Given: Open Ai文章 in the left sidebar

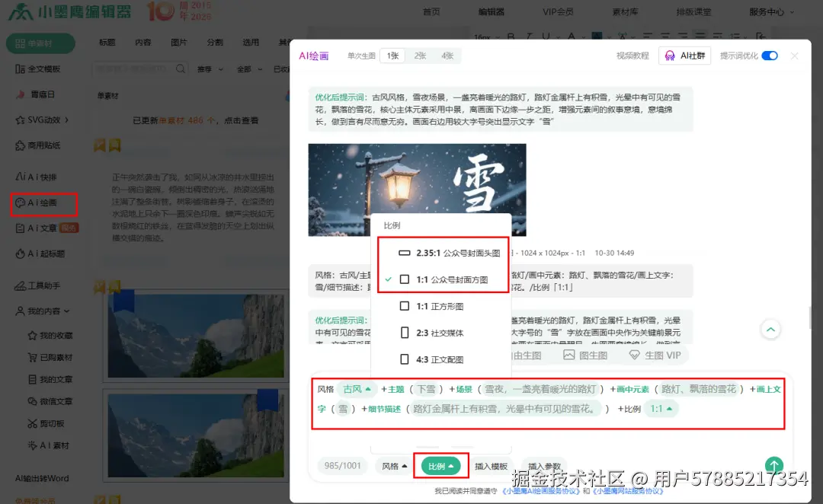Looking at the screenshot, I should 46,228.
